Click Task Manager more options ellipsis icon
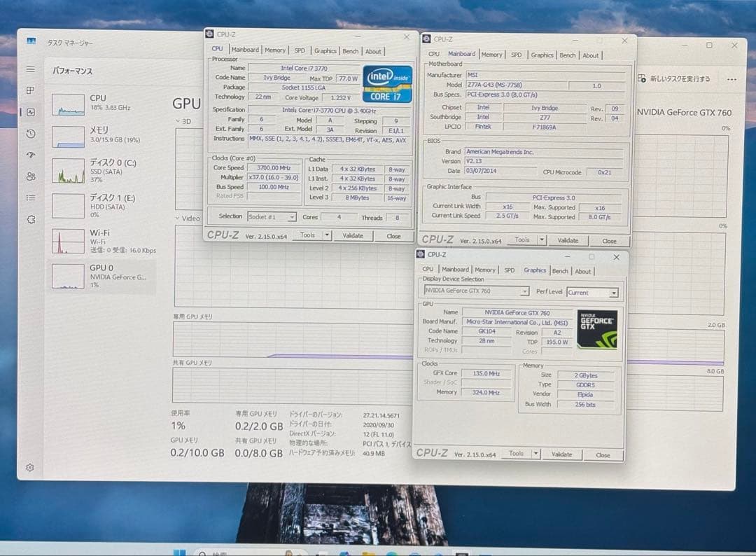This screenshot has width=756, height=556. coord(731,80)
